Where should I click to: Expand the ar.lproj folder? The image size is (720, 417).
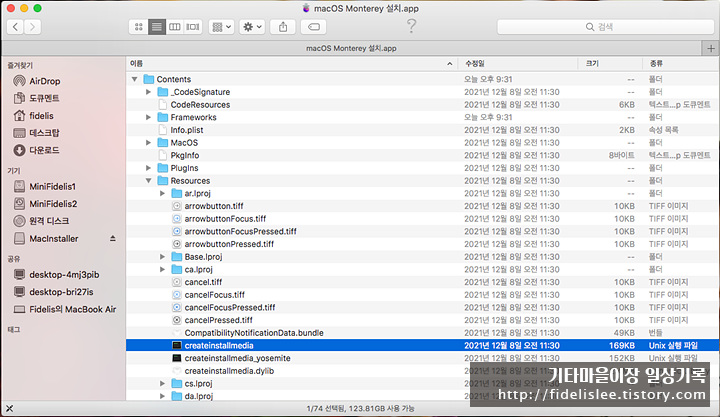[x=163, y=193]
